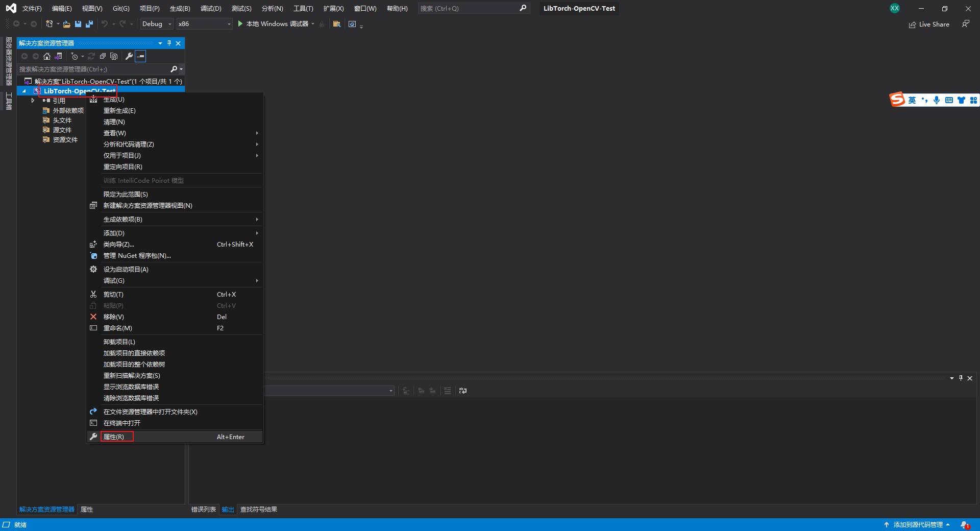Open the Sogou soft keyboard icon
Viewport: 980px width, 531px height.
[x=949, y=100]
